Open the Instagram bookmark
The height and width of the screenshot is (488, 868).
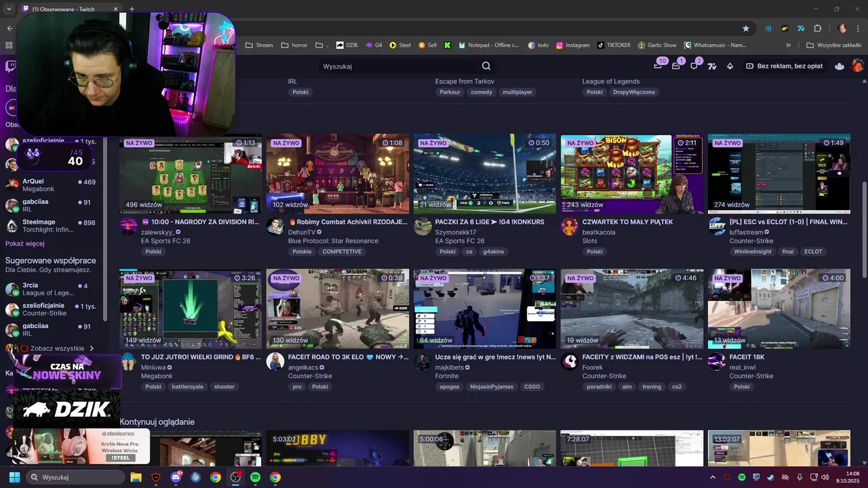(x=572, y=45)
